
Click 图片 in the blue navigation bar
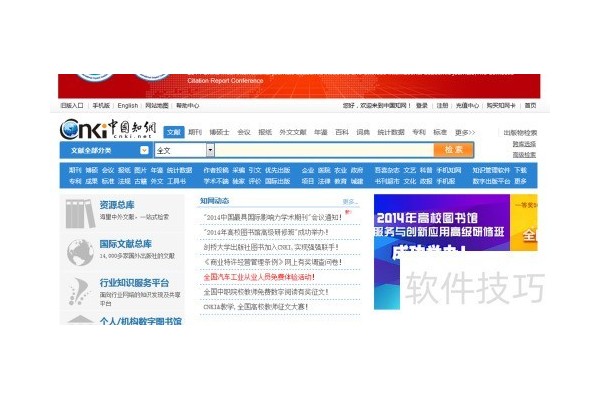(140, 170)
